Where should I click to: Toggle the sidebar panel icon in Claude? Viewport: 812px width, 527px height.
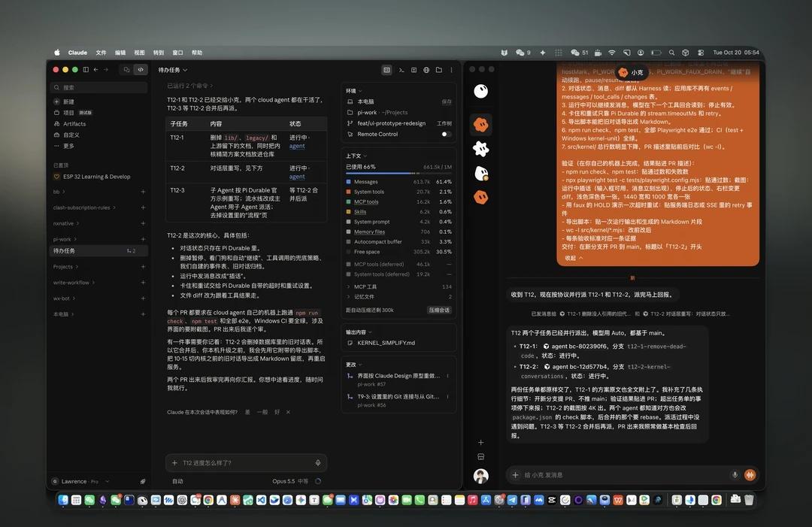(86, 69)
